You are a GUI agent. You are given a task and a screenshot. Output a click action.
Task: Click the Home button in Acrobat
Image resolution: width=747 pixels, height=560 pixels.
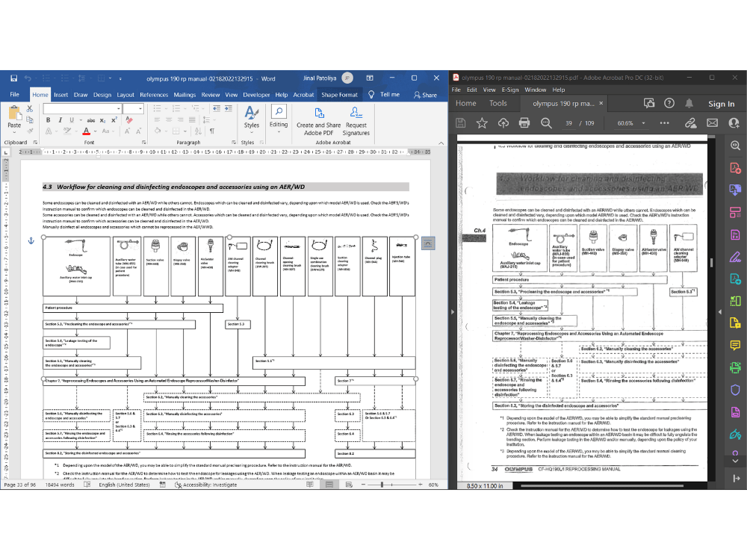(465, 103)
